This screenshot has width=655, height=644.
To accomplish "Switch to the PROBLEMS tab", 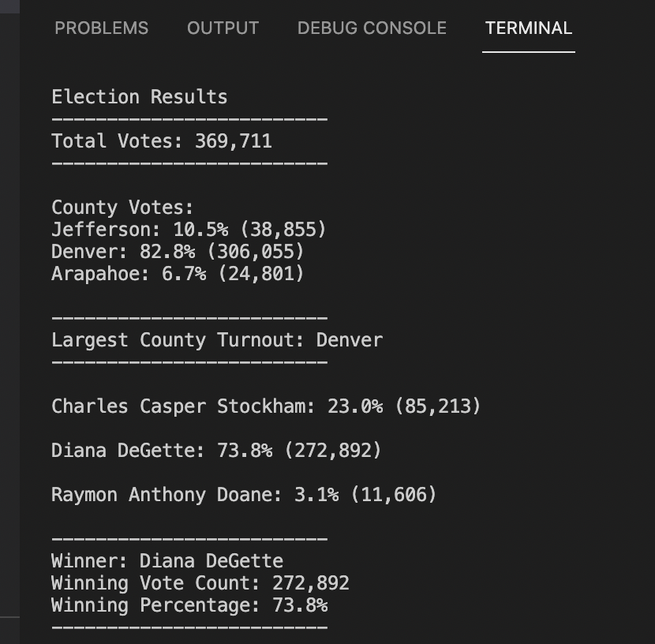I will coord(101,28).
